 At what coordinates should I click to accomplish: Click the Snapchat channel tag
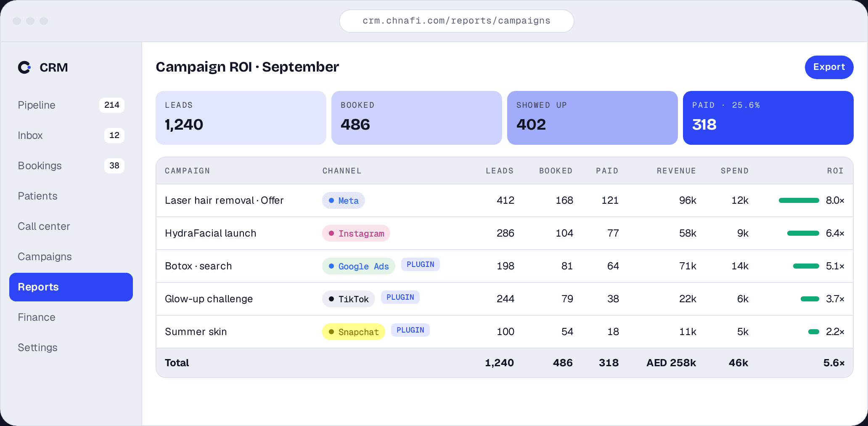[354, 332]
